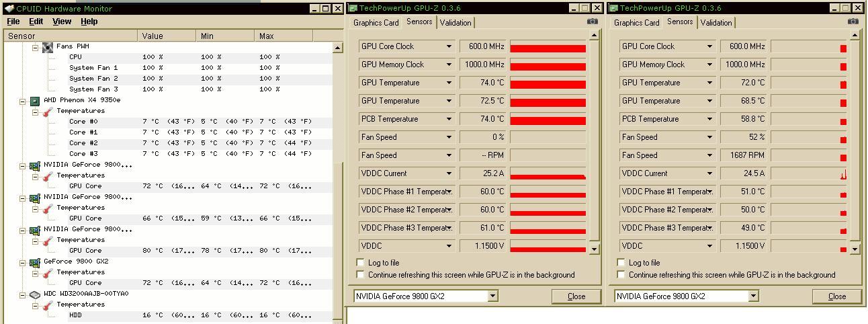Click the Fans PWM fan icon in HWMonitor
This screenshot has width=868, height=324.
tap(48, 47)
